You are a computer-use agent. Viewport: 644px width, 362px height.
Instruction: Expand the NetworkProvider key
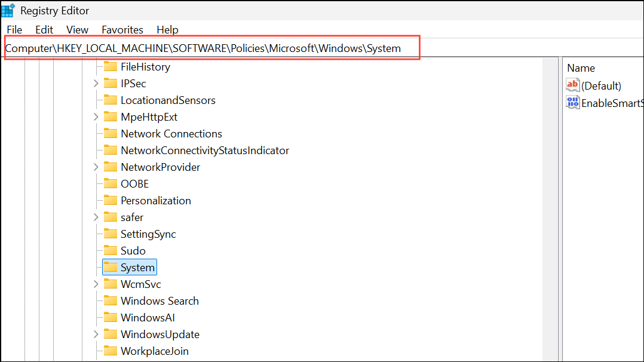[96, 167]
